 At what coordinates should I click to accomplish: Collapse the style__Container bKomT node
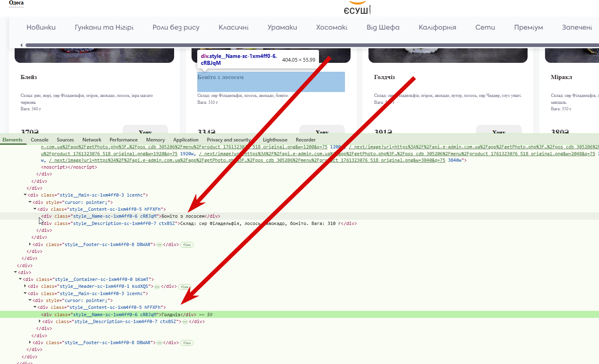coord(20,279)
